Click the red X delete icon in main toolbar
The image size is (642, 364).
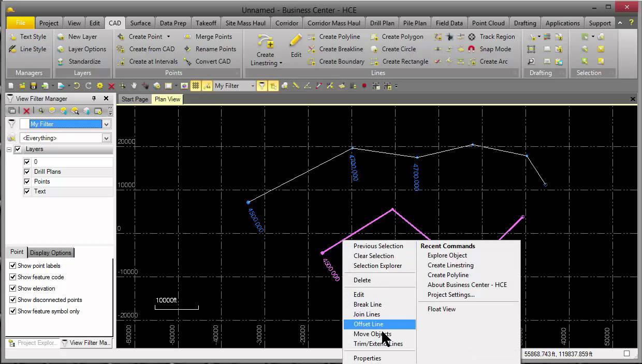tap(111, 86)
